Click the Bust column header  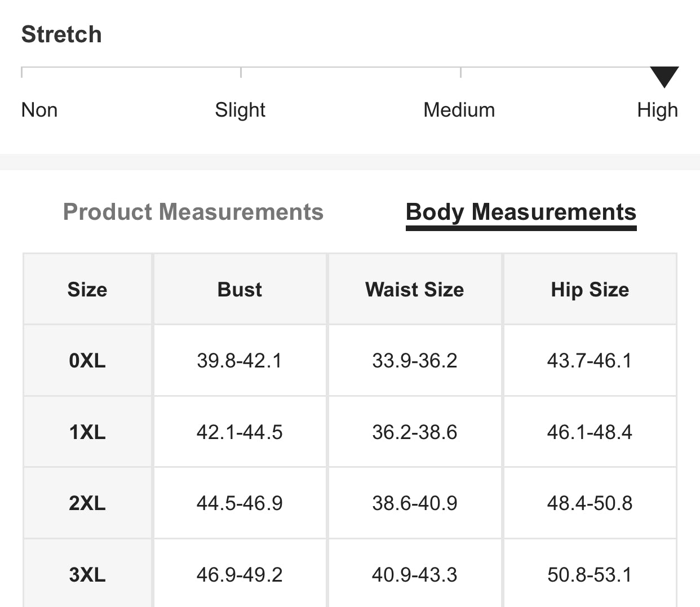pyautogui.click(x=240, y=289)
